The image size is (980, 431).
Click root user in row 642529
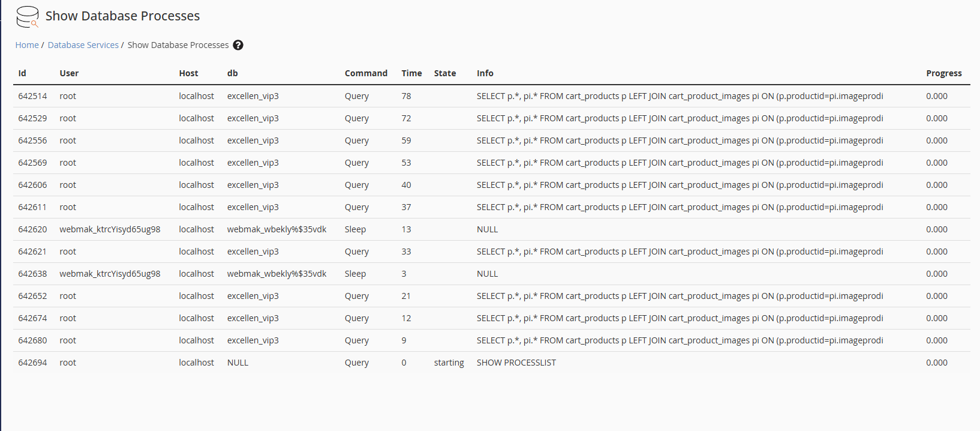pos(68,118)
